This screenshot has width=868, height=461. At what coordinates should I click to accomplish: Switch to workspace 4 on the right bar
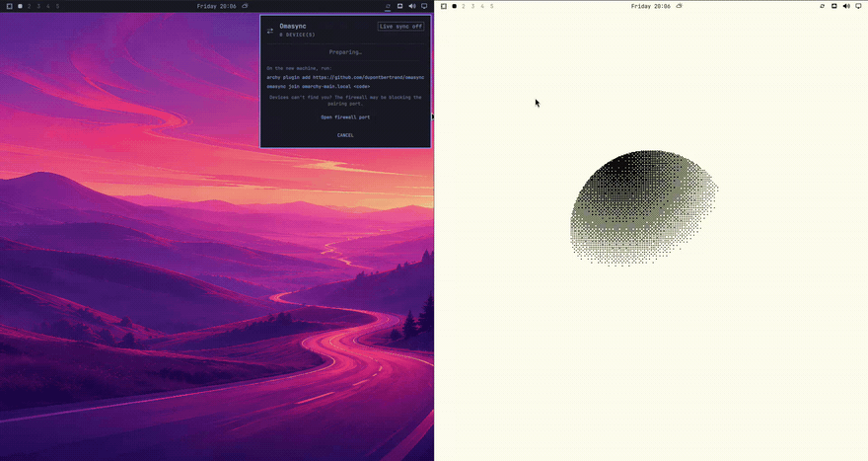pos(482,6)
